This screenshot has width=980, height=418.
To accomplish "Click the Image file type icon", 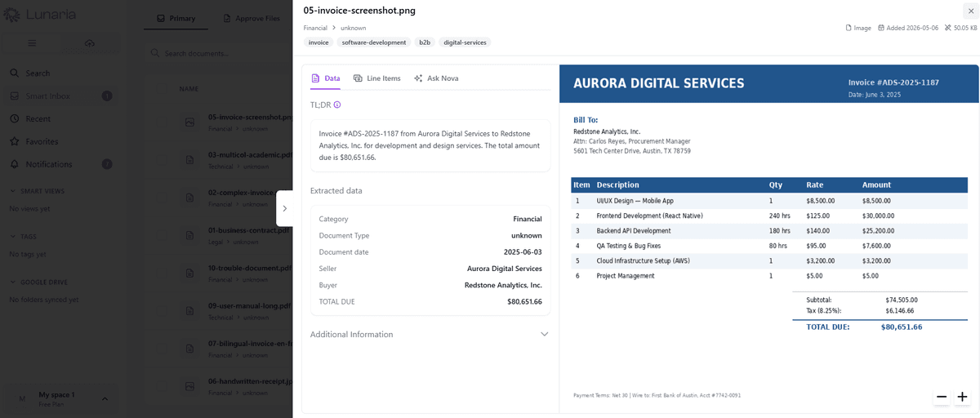I will coord(849,28).
